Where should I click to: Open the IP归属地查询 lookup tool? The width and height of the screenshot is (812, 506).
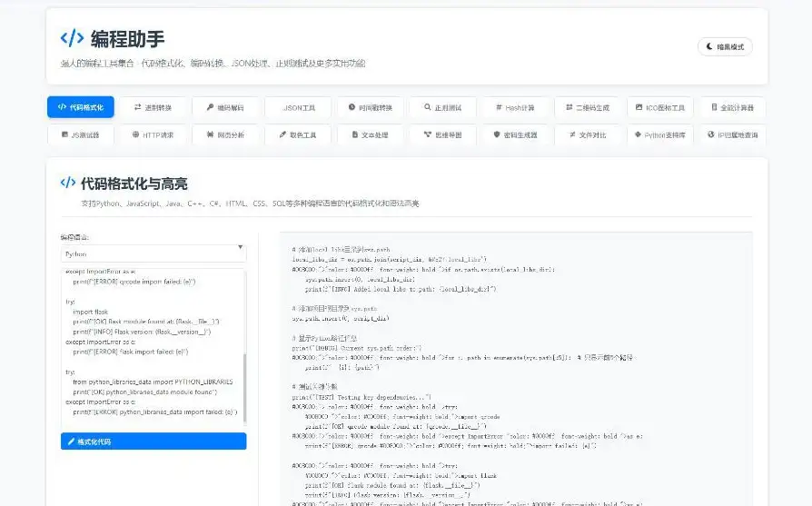731,134
